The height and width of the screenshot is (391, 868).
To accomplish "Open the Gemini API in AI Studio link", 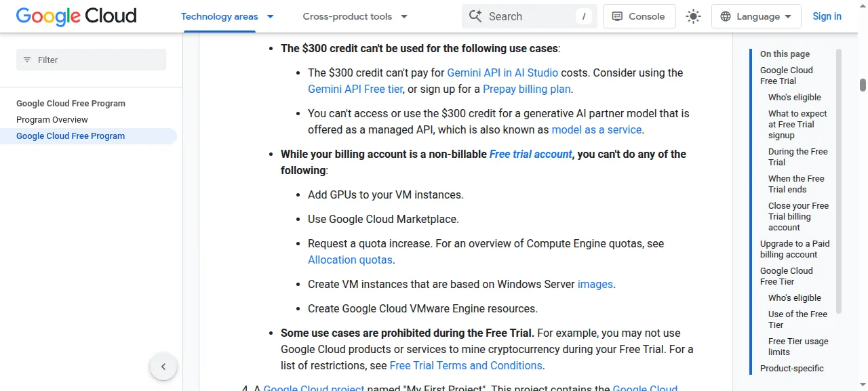I will coord(502,73).
